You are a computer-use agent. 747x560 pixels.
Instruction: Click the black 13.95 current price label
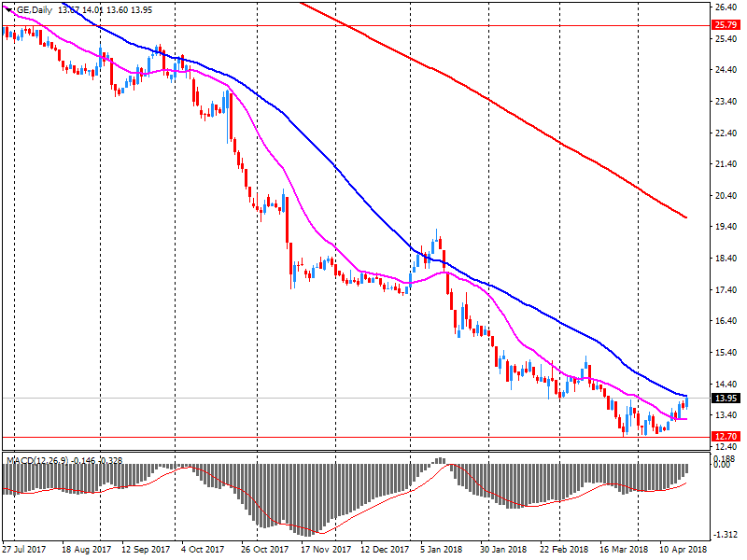pos(726,399)
